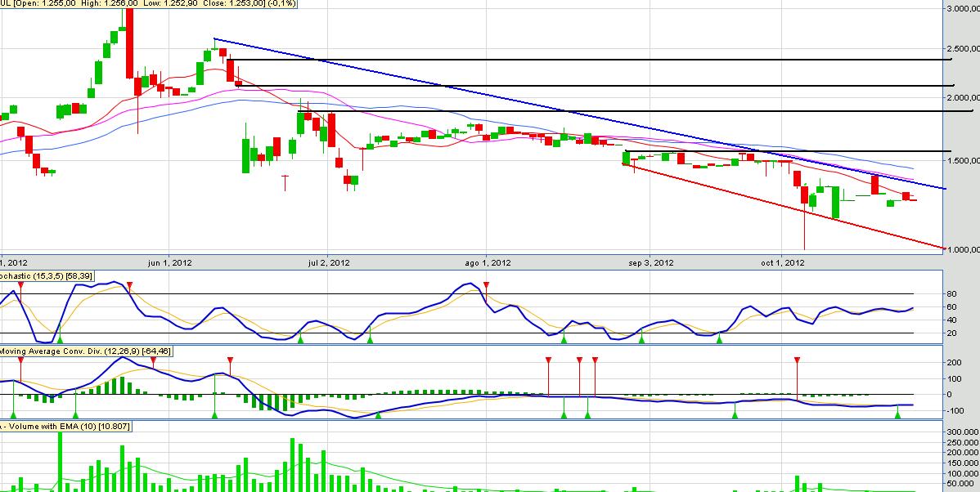The width and height of the screenshot is (980, 492).
Task: Select the rightmost green buy arrow in MACD panel
Action: point(897,415)
